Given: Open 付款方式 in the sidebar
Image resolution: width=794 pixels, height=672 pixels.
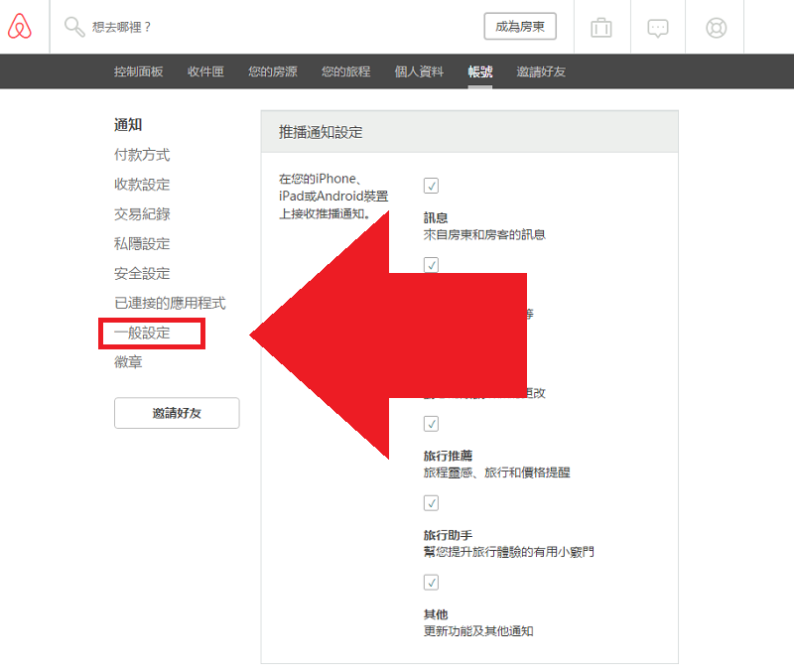Looking at the screenshot, I should pos(142,155).
